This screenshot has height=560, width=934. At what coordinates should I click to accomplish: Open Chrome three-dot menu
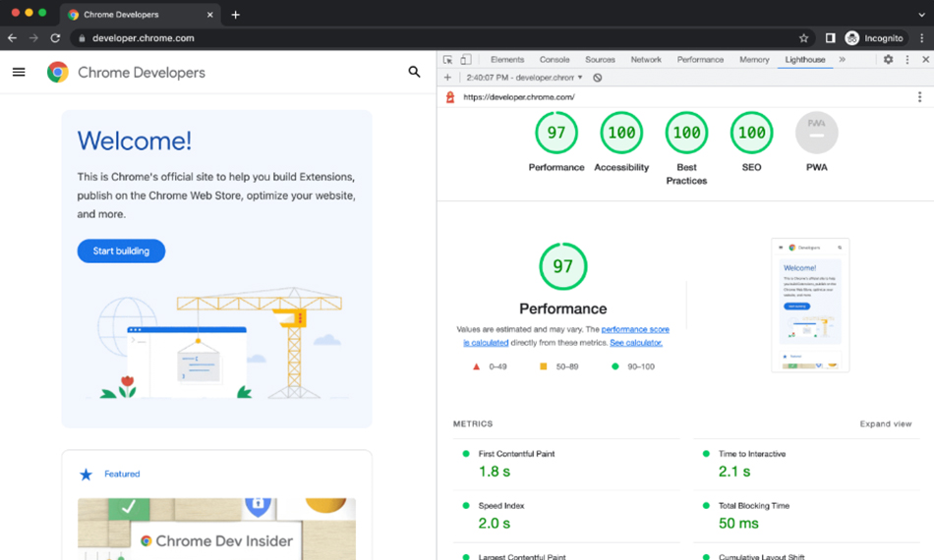(921, 38)
